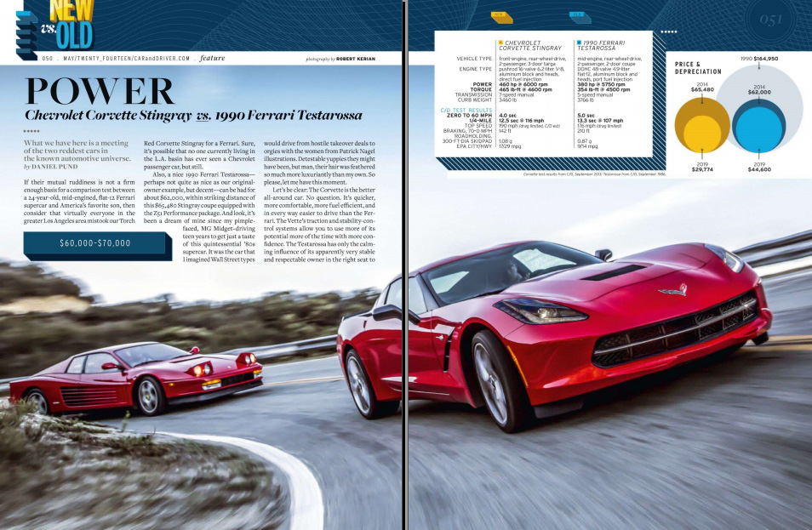Click the value '380 hp @ 5750 rpm'

pyautogui.click(x=601, y=84)
